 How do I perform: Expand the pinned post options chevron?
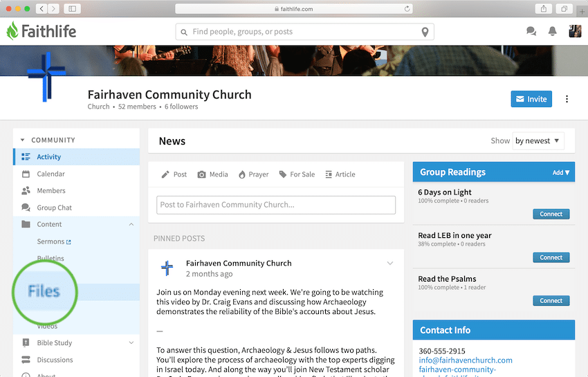pyautogui.click(x=390, y=264)
